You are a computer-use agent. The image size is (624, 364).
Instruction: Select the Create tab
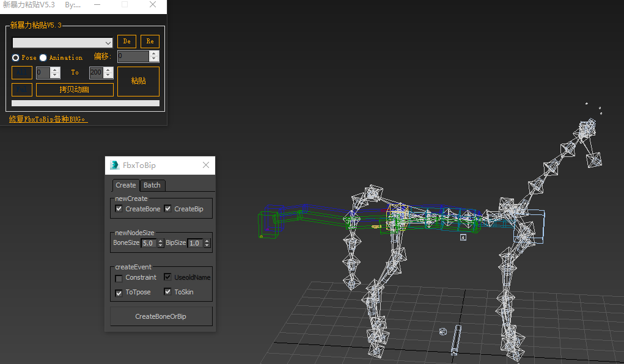tap(126, 185)
